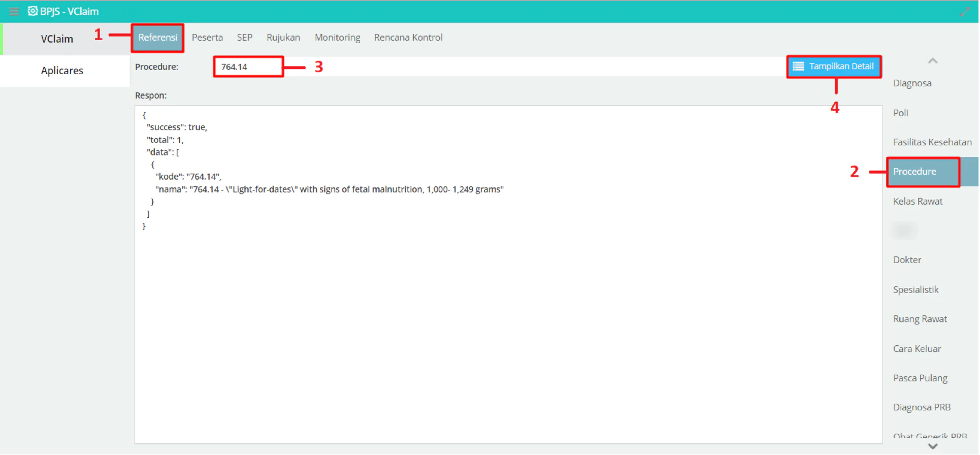This screenshot has width=980, height=455.
Task: Open the Peserta tab
Action: [x=207, y=38]
